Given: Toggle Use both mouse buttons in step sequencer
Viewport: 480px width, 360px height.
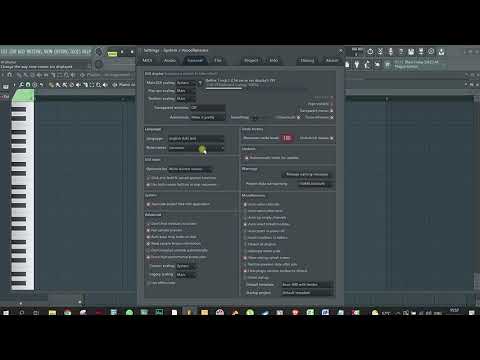Looking at the screenshot, I should pos(148,184).
